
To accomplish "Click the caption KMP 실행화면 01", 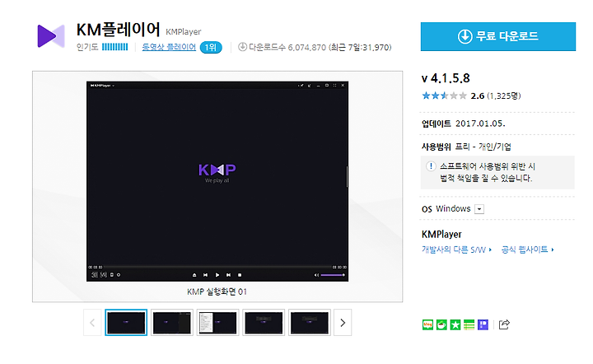I will point(217,292).
